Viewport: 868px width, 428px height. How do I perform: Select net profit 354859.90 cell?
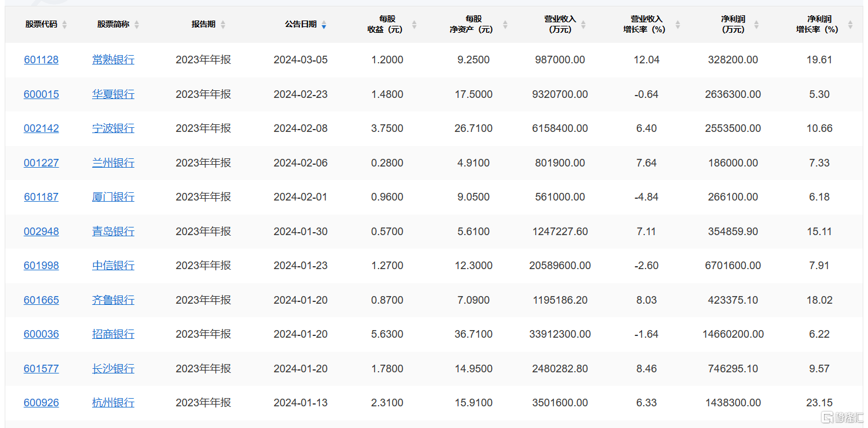point(733,232)
